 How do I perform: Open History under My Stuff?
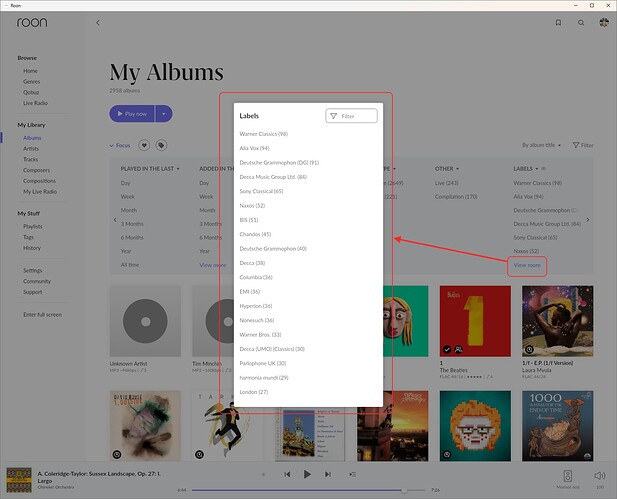coord(32,248)
